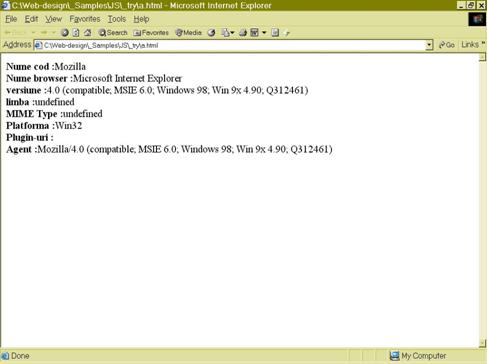Click the Stop loading icon
Image resolution: width=487 pixels, height=364 pixels.
(65, 33)
